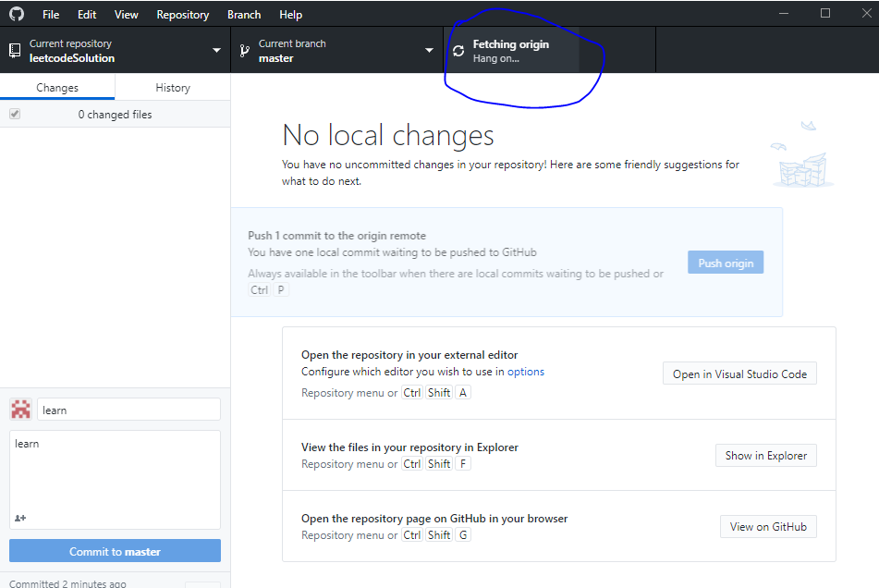Viewport: 879px width, 588px height.
Task: Toggle the select-all changed files checkbox
Action: (x=15, y=114)
